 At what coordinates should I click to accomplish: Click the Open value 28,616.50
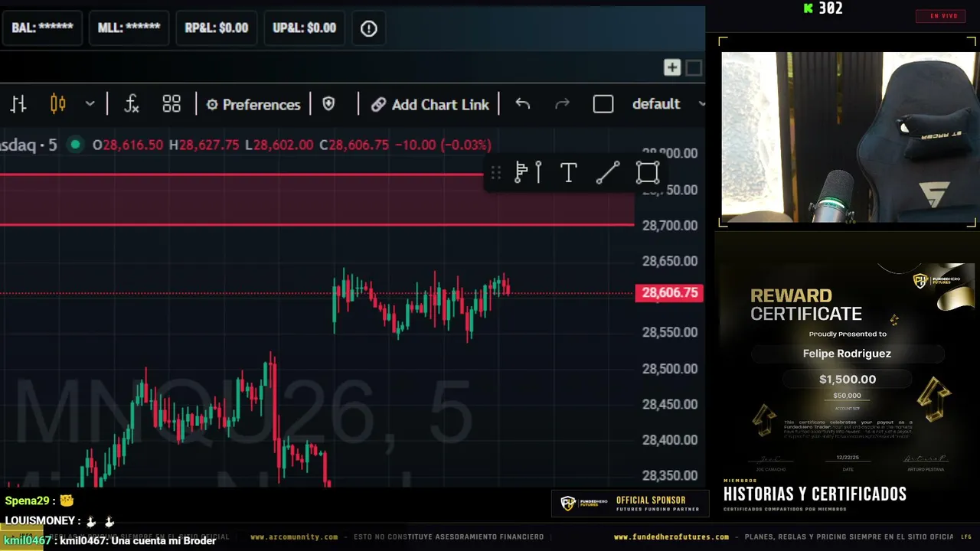click(133, 145)
